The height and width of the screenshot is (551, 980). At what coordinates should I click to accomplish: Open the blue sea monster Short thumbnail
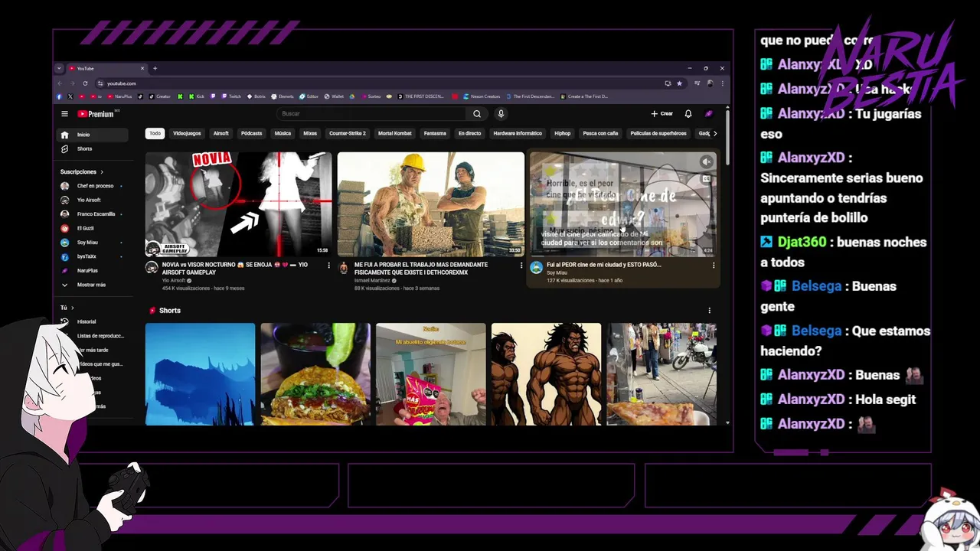[200, 374]
